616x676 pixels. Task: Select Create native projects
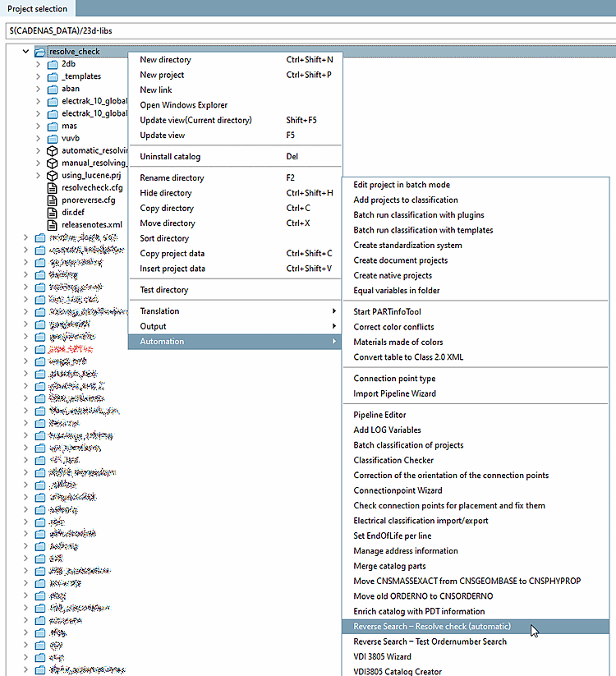pos(476,275)
